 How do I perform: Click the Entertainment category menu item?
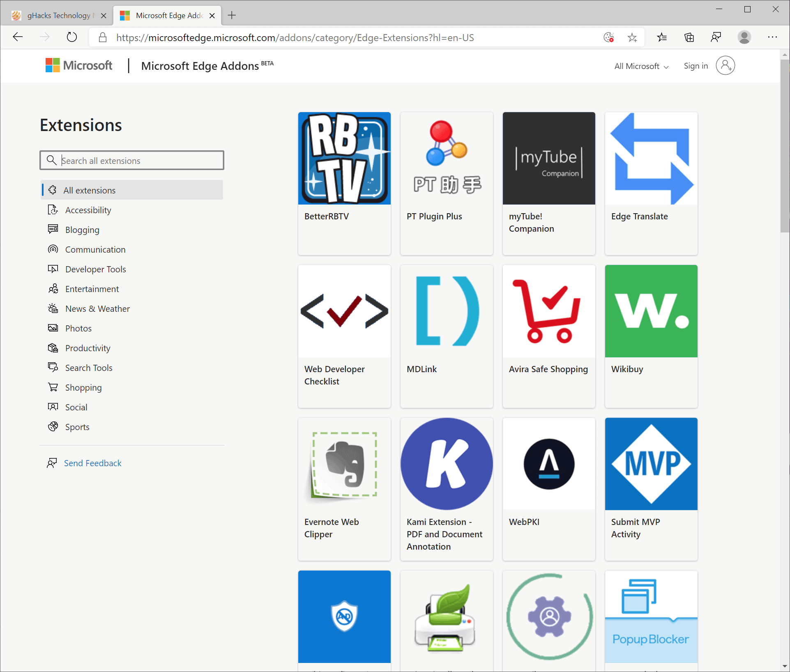pos(92,289)
